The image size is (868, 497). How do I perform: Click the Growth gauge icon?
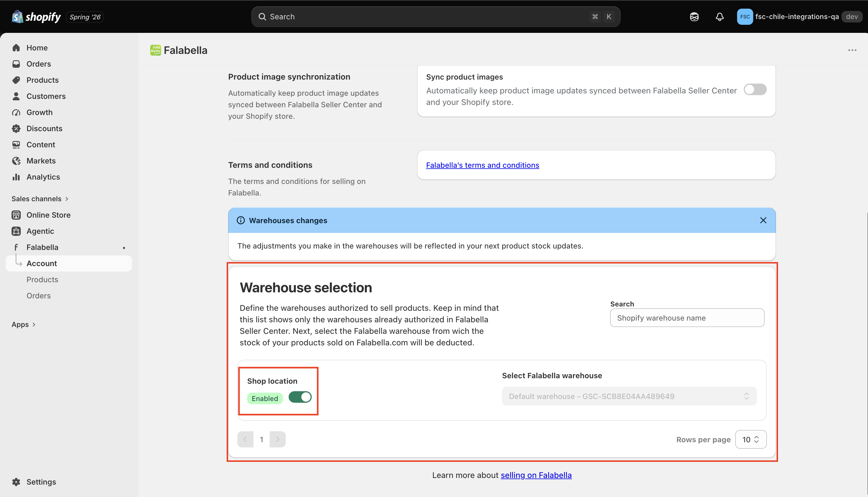(16, 112)
